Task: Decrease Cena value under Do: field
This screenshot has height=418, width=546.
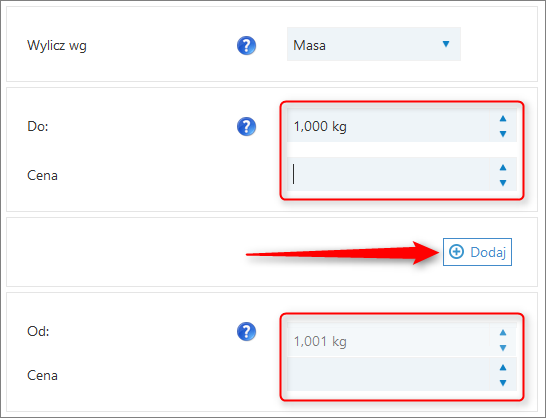Action: (503, 183)
